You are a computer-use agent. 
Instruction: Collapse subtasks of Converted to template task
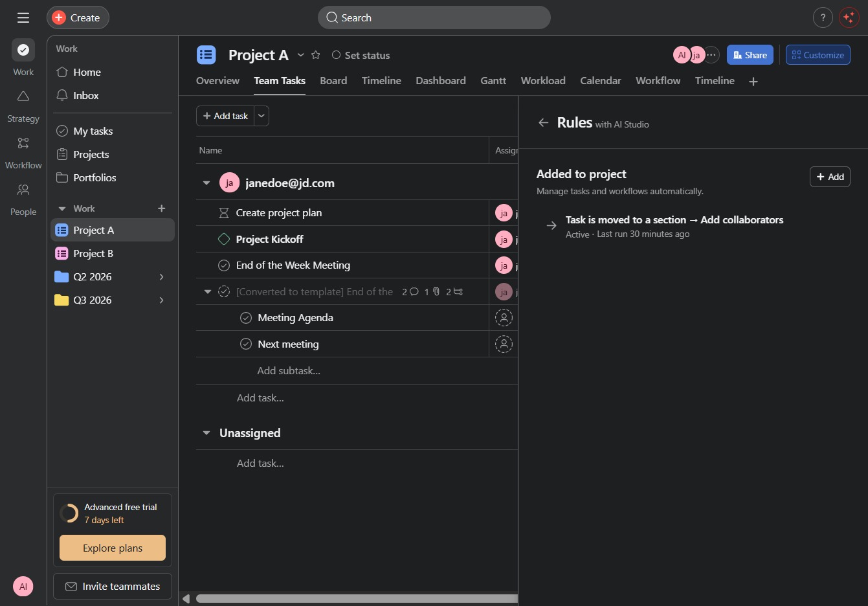[x=208, y=292]
